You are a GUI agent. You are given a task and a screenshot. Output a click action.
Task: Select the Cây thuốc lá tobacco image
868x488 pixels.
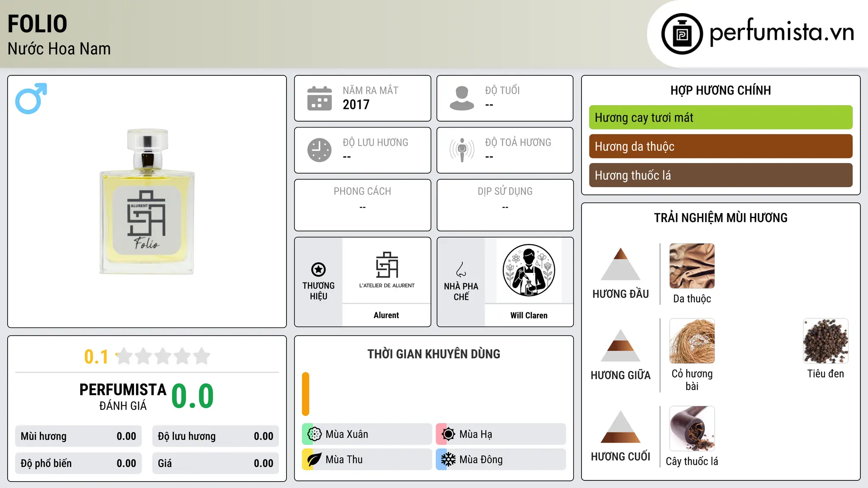click(692, 429)
